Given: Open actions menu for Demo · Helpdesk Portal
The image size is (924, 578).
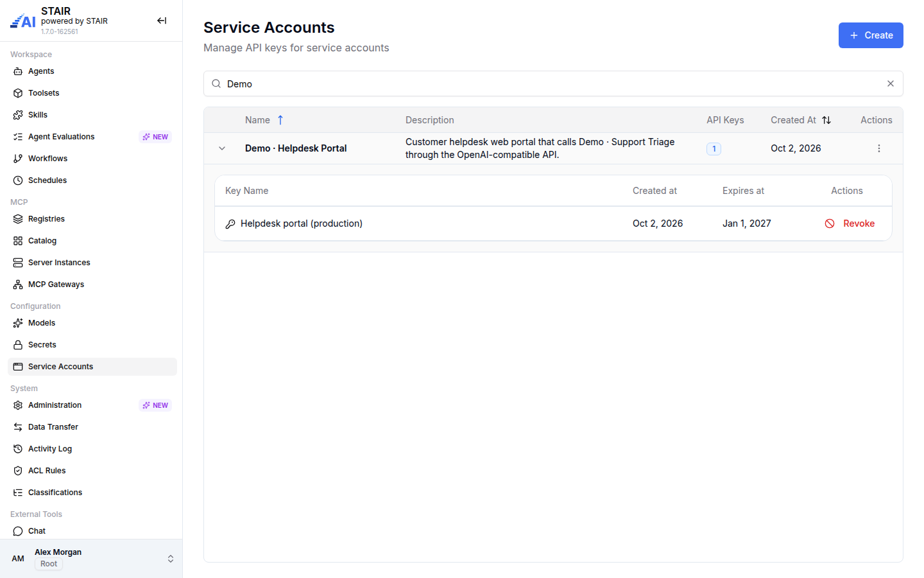Looking at the screenshot, I should (879, 148).
